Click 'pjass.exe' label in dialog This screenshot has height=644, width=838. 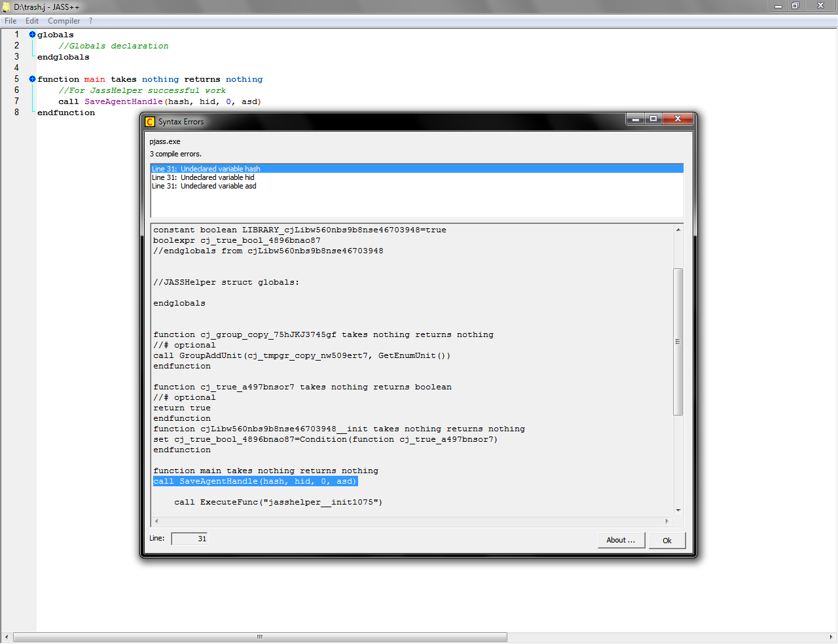pyautogui.click(x=165, y=141)
